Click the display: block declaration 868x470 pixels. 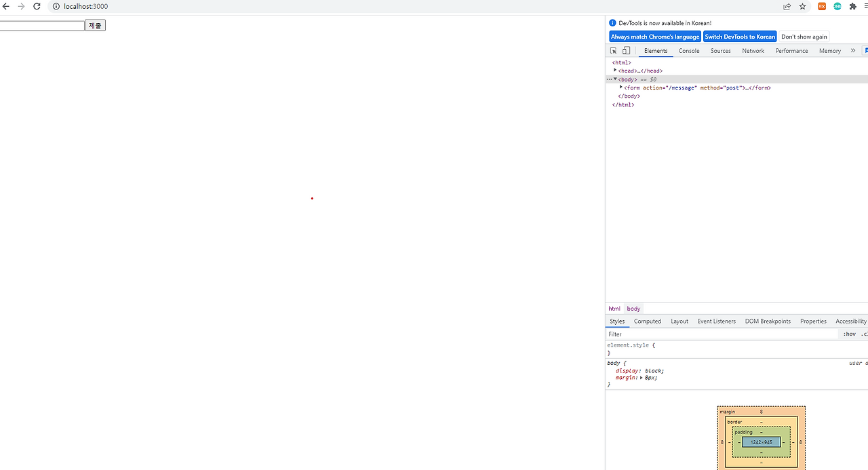click(640, 371)
